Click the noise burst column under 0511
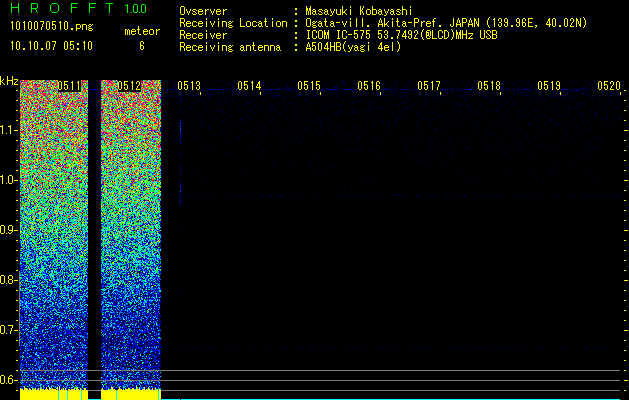This screenshot has width=629, height=400. click(54, 235)
